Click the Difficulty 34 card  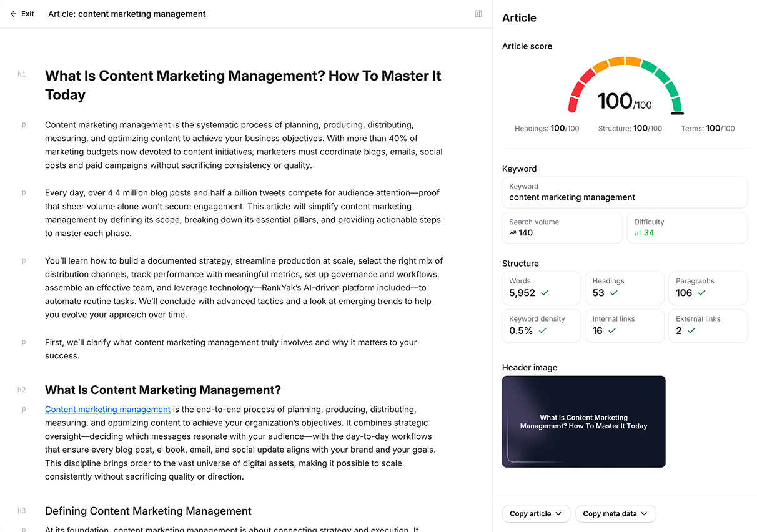(x=686, y=228)
